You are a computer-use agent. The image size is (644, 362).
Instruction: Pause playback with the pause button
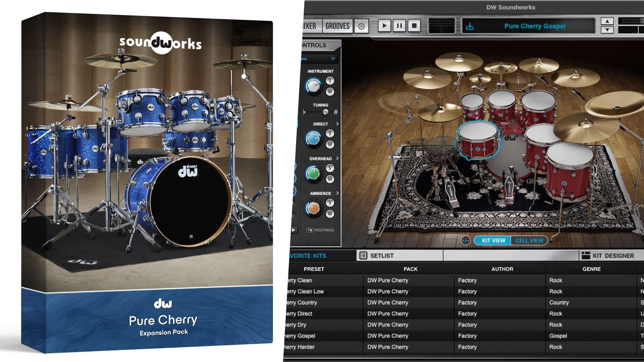click(x=399, y=26)
